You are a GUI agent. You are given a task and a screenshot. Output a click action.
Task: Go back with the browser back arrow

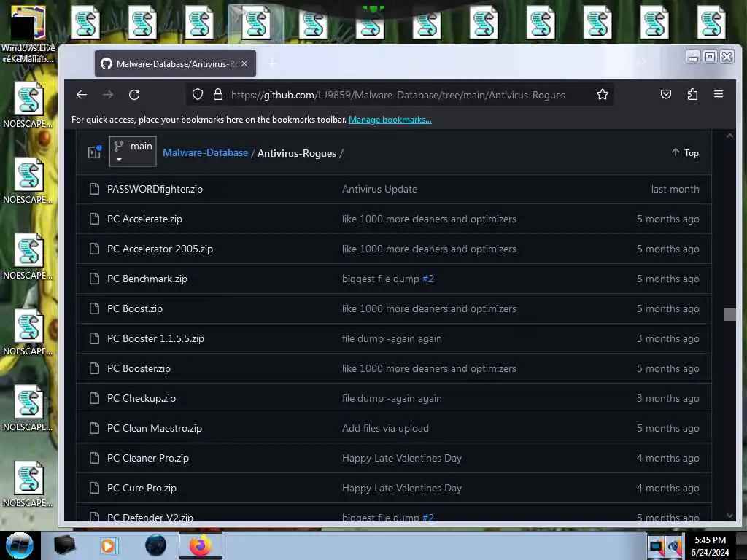(82, 95)
